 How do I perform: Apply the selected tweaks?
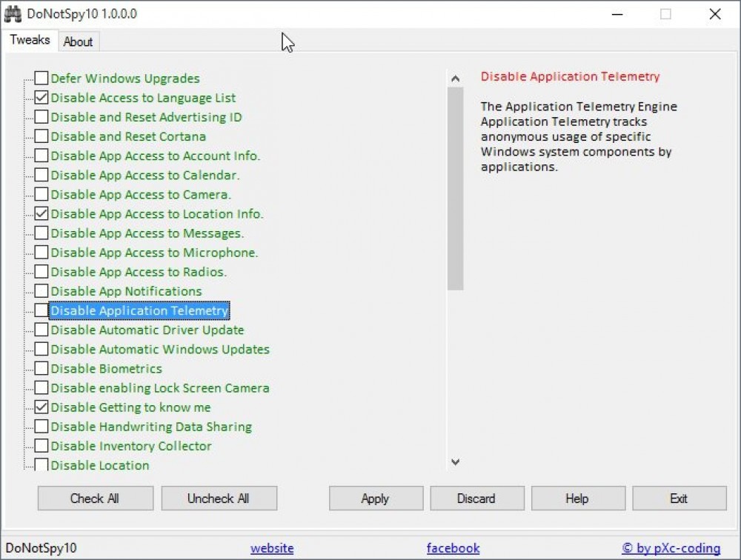click(x=376, y=499)
